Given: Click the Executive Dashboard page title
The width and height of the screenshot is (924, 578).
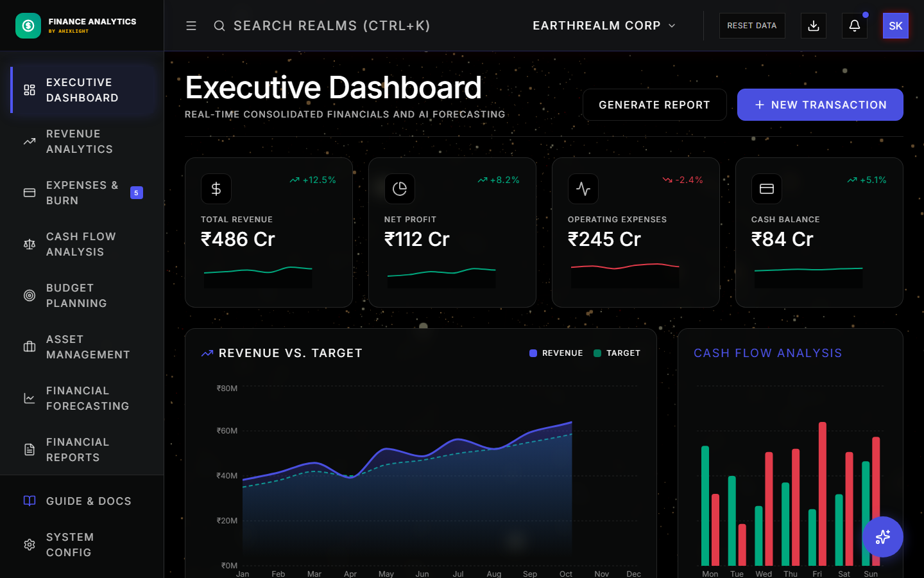Looking at the screenshot, I should pos(333,87).
